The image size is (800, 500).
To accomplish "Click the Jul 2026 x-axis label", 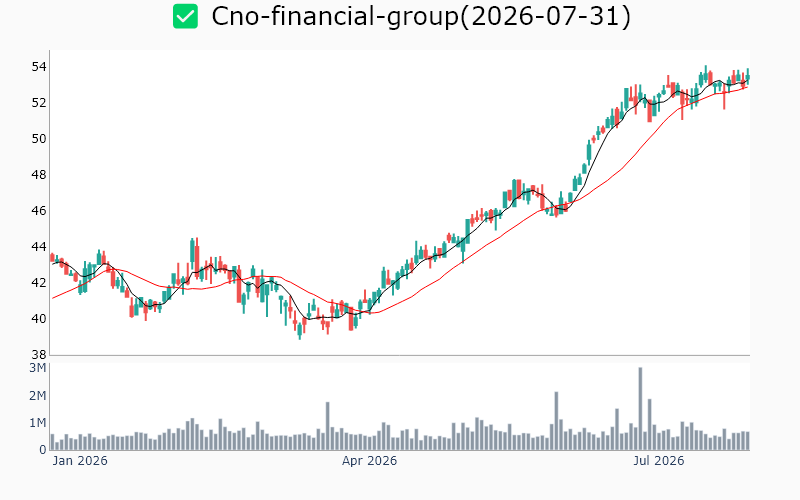I will tap(659, 461).
